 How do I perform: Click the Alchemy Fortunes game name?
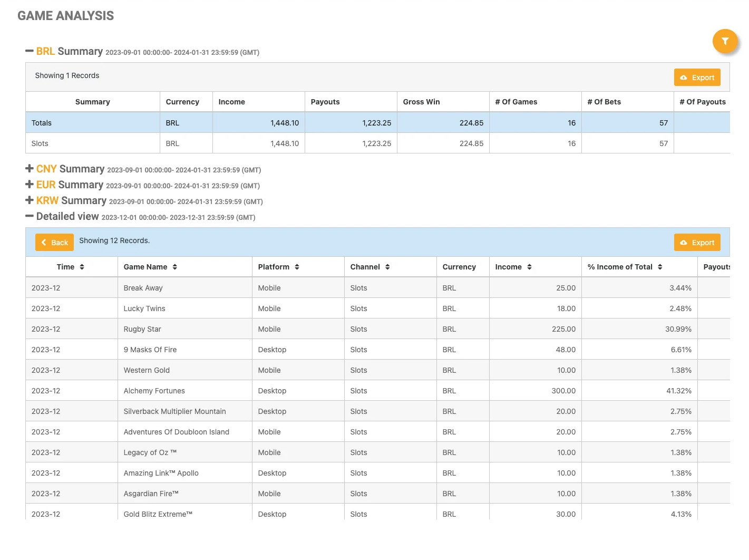coord(154,391)
